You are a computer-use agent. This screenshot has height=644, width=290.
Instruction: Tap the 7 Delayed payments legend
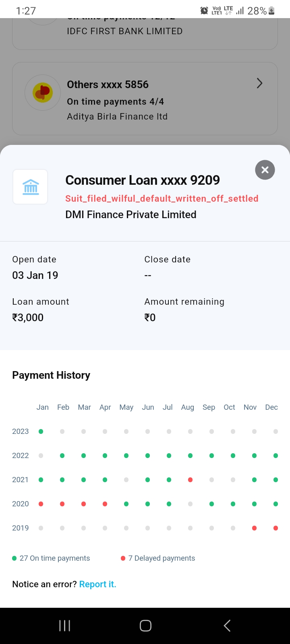tap(158, 558)
